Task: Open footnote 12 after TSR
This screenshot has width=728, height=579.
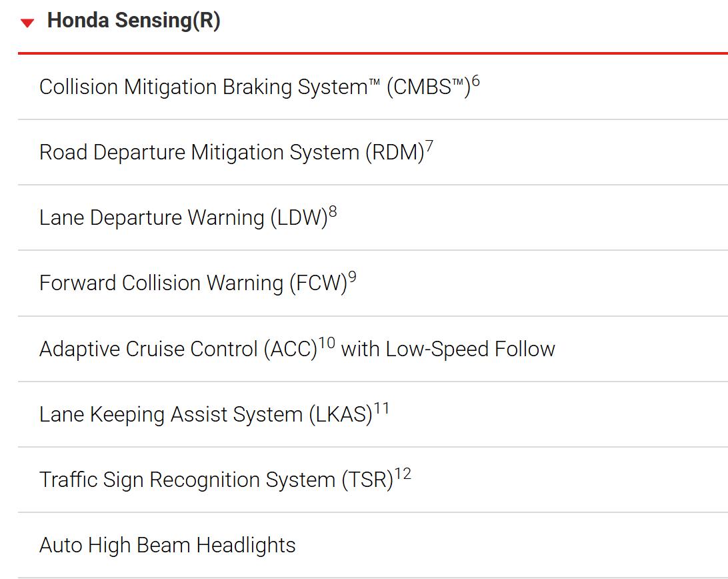Action: 403,474
